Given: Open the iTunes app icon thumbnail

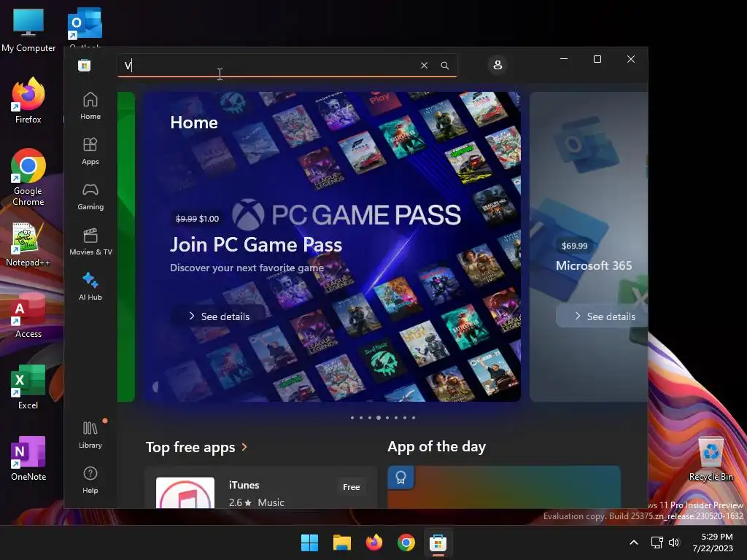Looking at the screenshot, I should [x=185, y=493].
